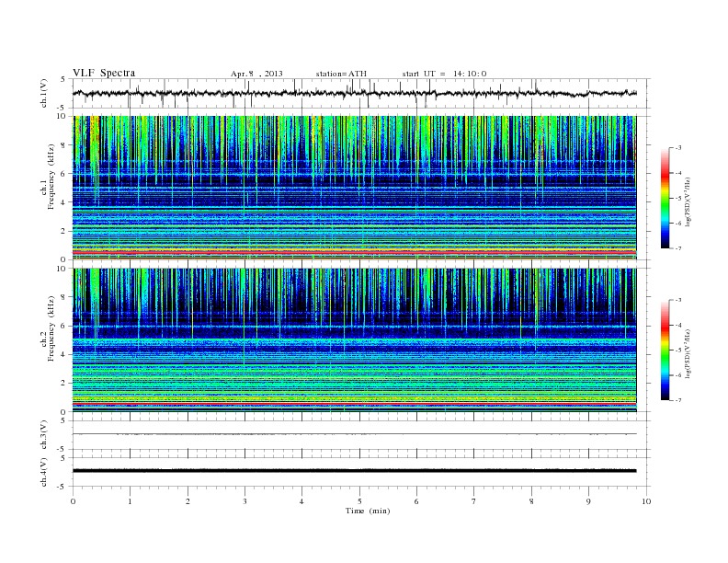Click the '-7' value on ch.2 colorbar

678,400
